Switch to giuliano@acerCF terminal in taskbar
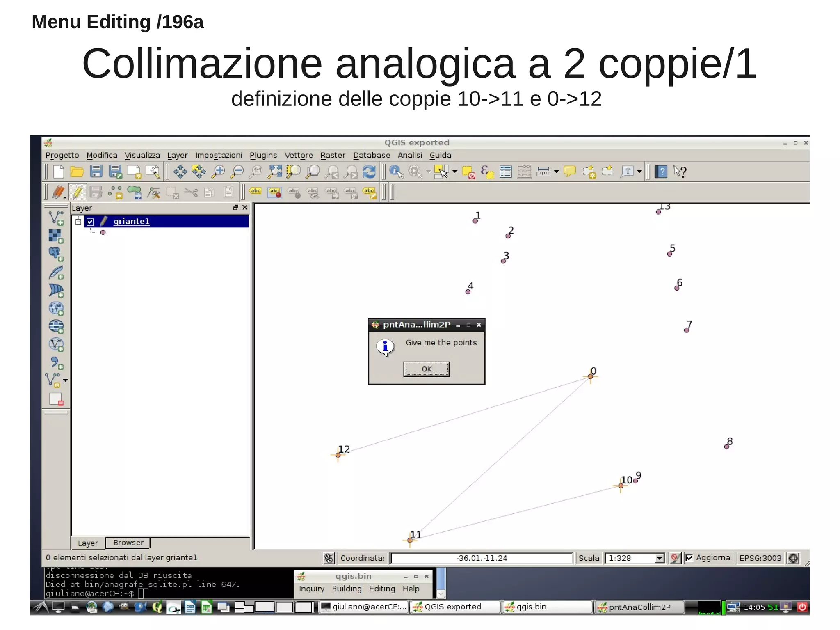840x630 pixels. pos(364,607)
